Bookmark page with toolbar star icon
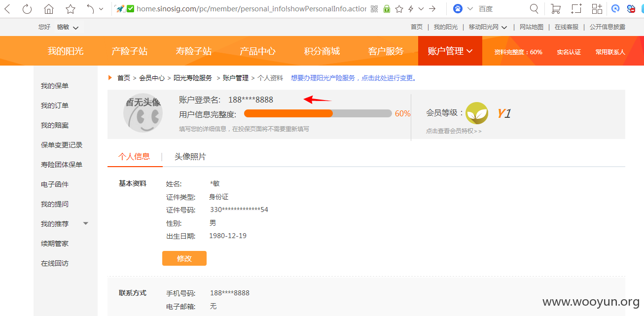This screenshot has height=316, width=644. coord(71,9)
